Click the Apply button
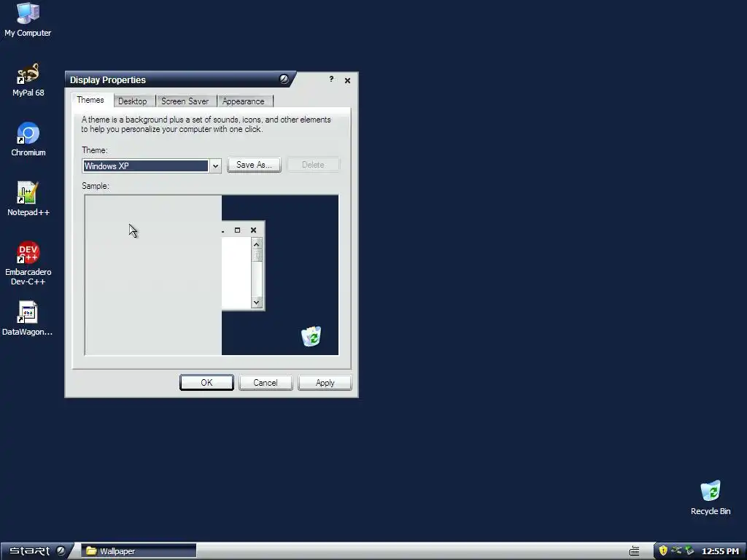This screenshot has height=560, width=747. tap(325, 382)
